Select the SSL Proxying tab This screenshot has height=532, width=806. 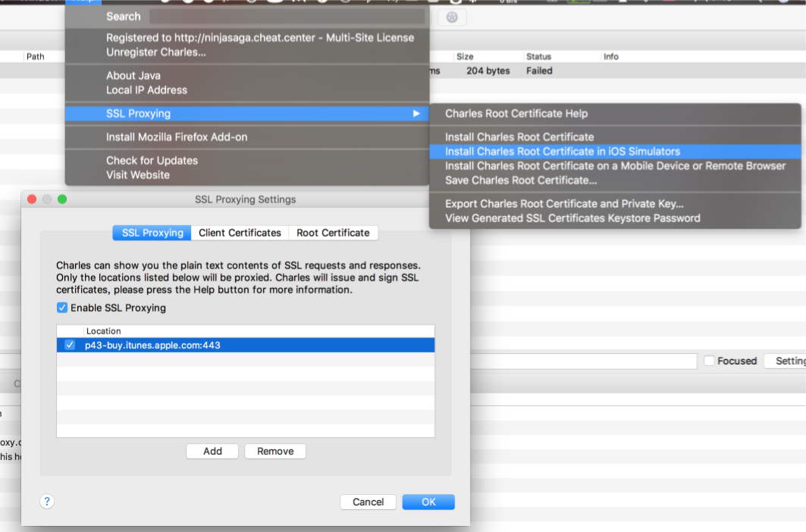tap(152, 233)
